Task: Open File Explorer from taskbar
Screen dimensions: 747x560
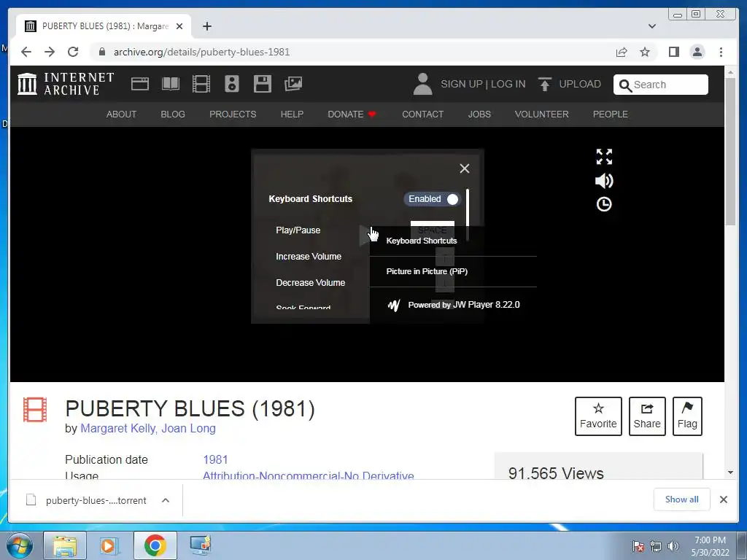Action: click(x=65, y=545)
